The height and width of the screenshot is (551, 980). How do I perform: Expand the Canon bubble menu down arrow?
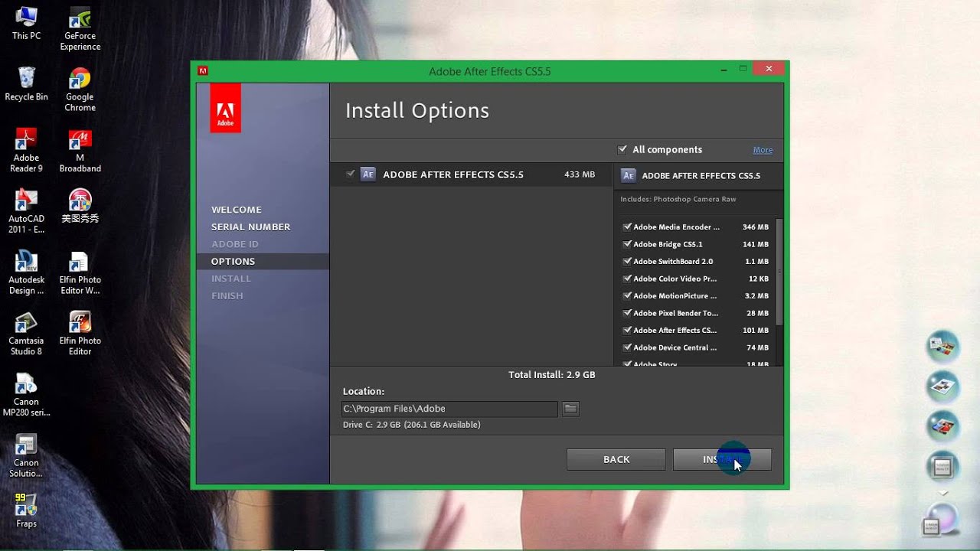tap(942, 494)
